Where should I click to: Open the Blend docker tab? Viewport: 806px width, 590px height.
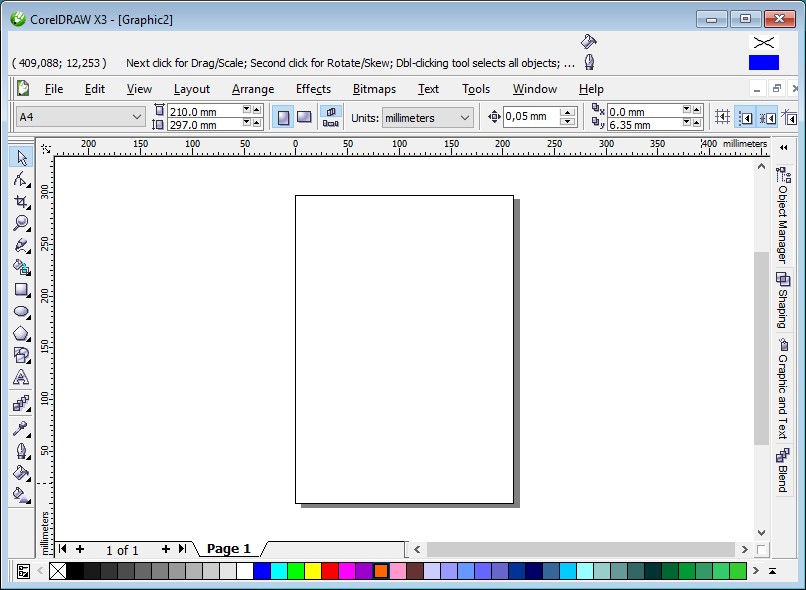(783, 470)
